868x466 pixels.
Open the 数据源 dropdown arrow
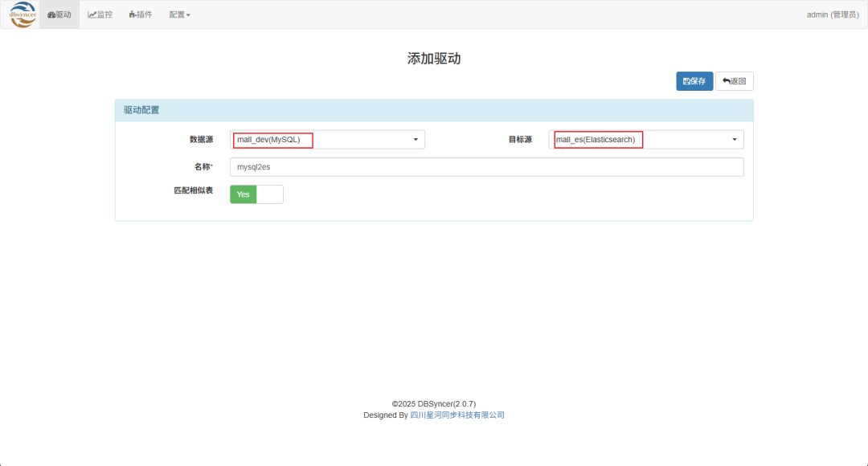click(416, 140)
